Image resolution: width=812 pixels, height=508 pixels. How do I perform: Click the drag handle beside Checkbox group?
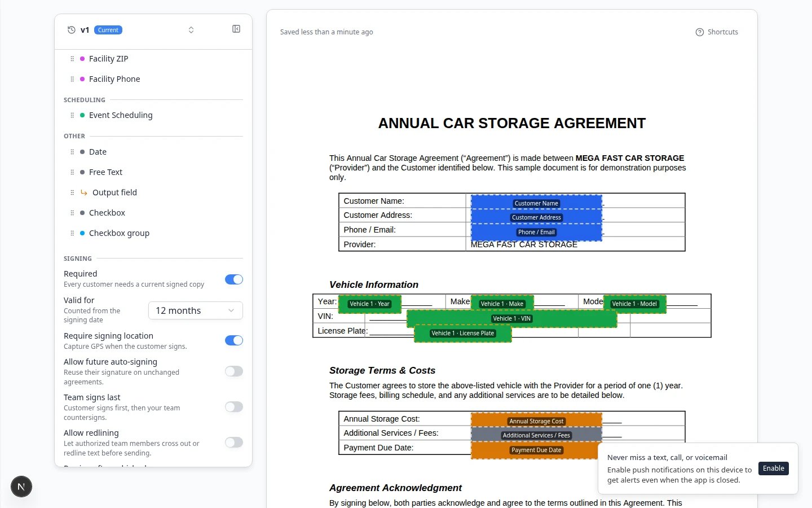tap(72, 233)
